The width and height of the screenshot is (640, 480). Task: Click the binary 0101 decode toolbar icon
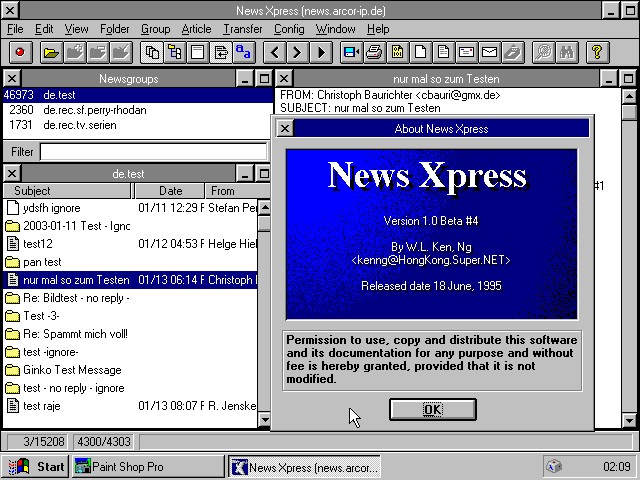398,52
